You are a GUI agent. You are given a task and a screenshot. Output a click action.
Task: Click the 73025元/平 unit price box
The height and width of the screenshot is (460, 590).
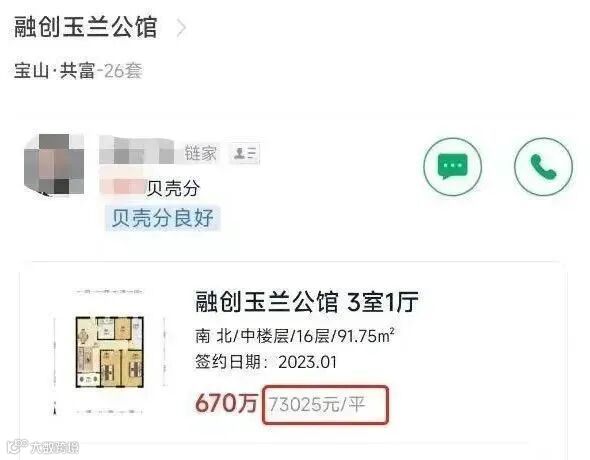click(x=325, y=405)
